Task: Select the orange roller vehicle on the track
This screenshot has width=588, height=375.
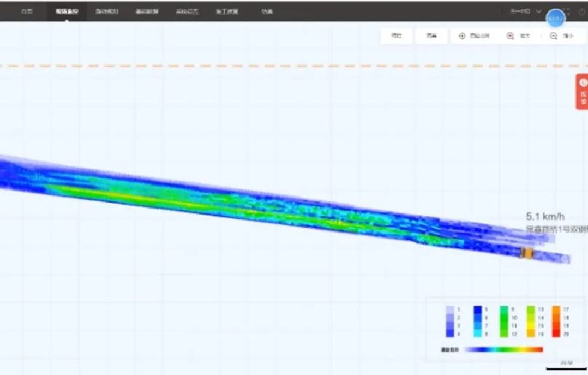Action: pyautogui.click(x=526, y=252)
